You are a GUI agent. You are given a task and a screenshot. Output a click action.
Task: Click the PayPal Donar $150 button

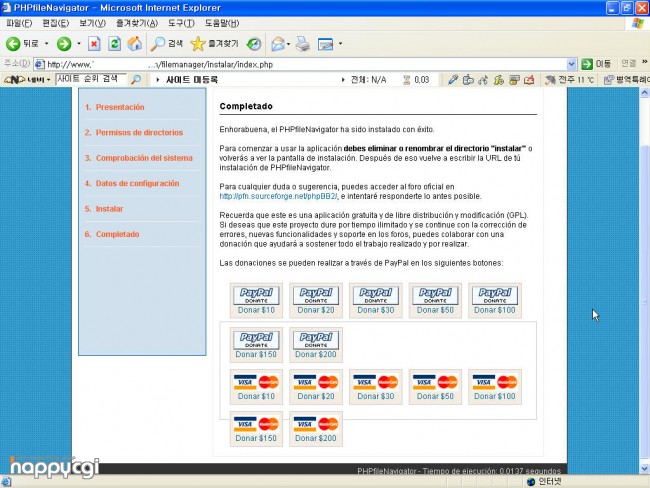(256, 345)
